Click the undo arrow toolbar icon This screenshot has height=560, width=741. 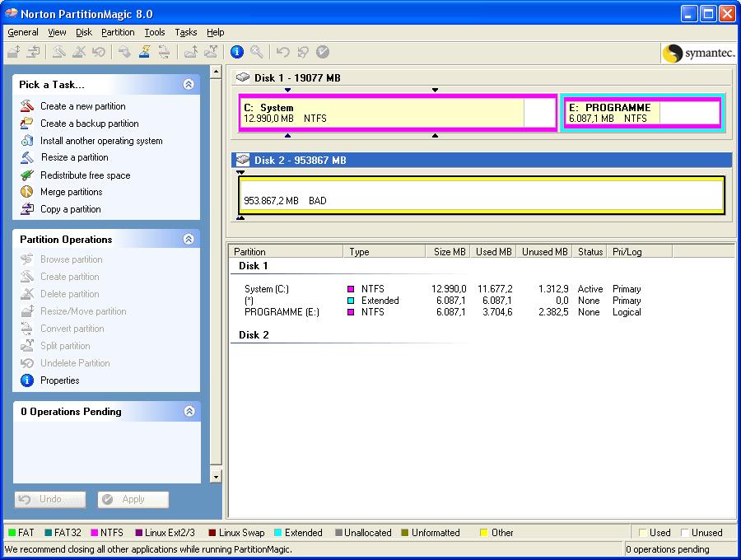(x=282, y=52)
